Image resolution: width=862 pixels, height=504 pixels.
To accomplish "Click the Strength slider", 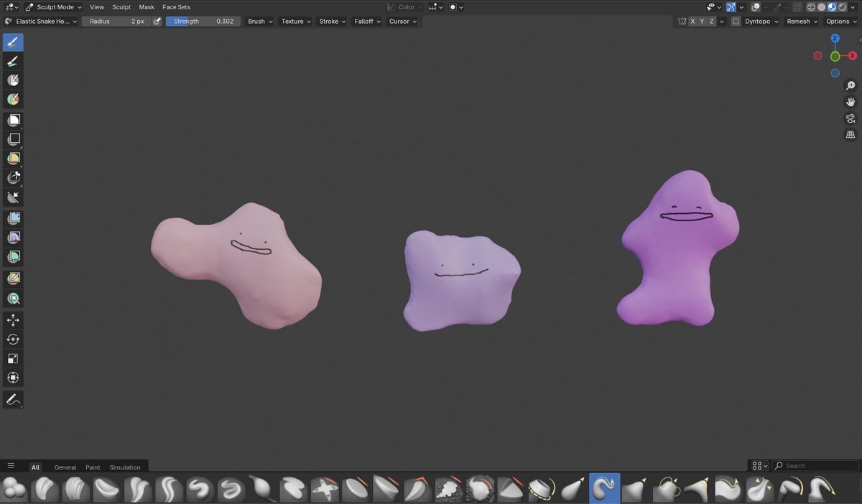I will click(x=202, y=22).
